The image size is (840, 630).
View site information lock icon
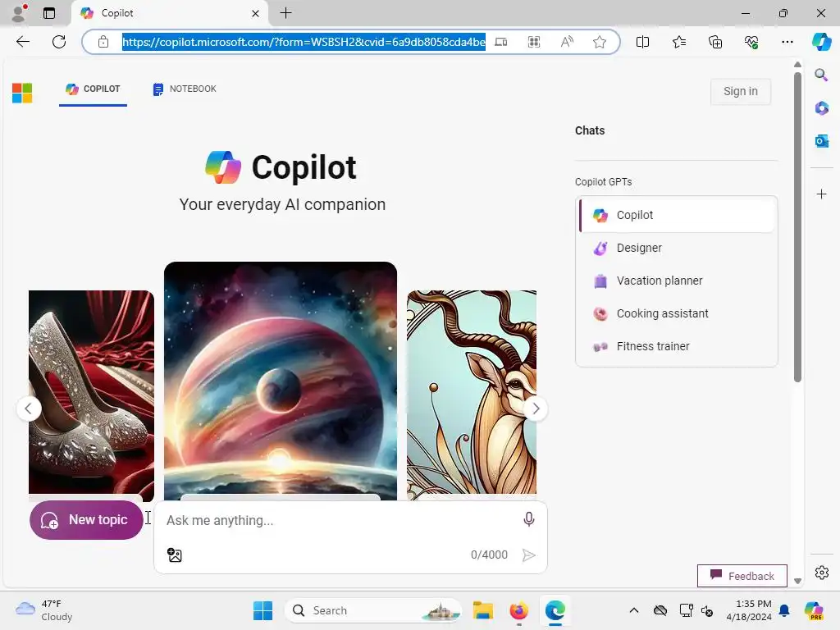pyautogui.click(x=103, y=42)
